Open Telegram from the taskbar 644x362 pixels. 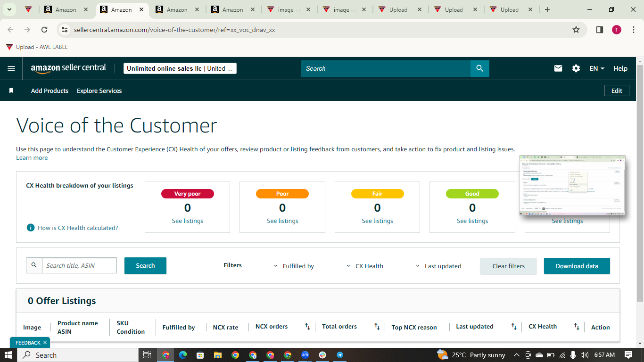tap(340, 355)
